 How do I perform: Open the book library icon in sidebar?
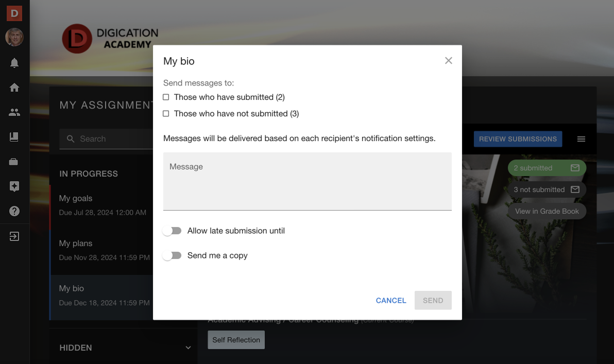pos(14,137)
